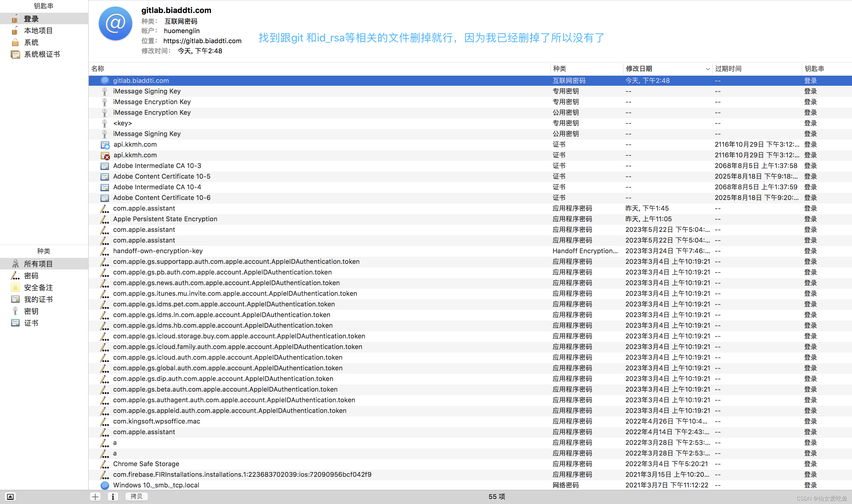The width and height of the screenshot is (852, 504).
Task: Select the Adobe Content Certificate 10-5 row
Action: coord(470,177)
